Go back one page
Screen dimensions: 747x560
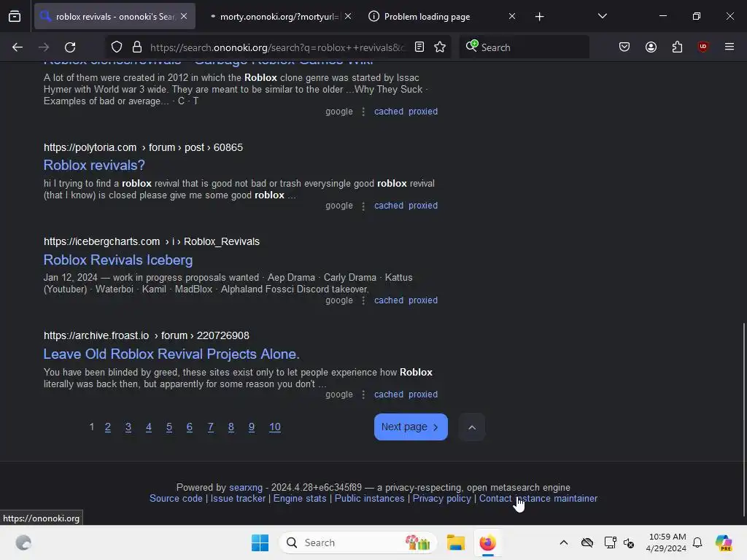[x=18, y=47]
